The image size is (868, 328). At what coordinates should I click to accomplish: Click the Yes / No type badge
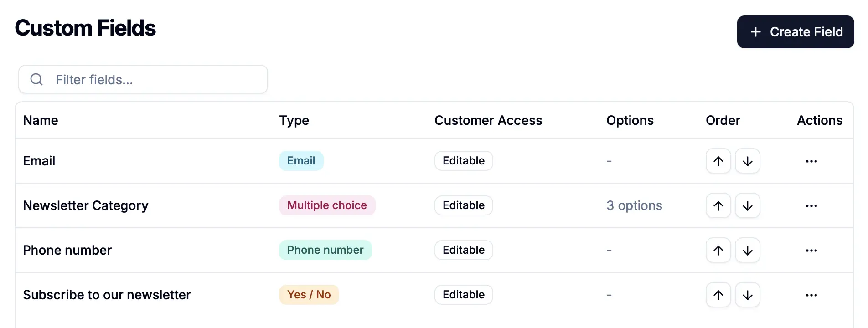309,295
